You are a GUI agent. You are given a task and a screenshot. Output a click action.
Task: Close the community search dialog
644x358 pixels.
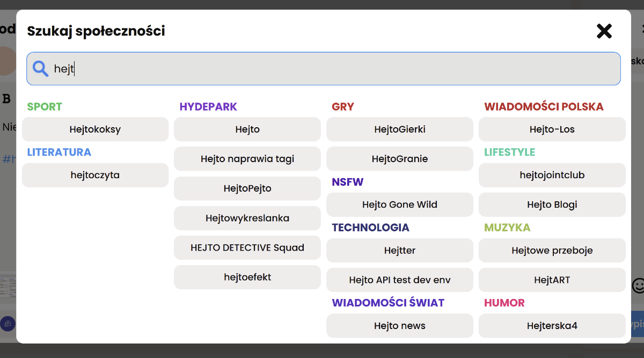point(604,31)
